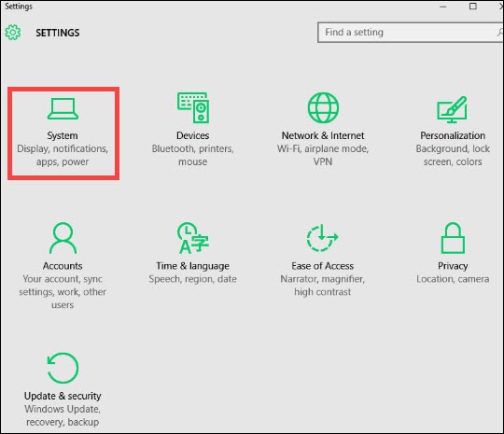Click the Network & Internet title
Image resolution: width=504 pixels, height=434 pixels.
click(323, 135)
